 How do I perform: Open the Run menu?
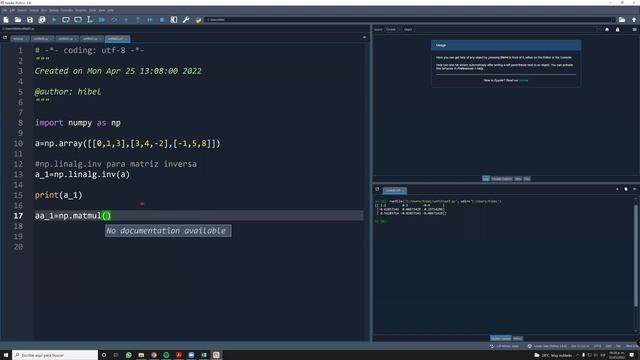tap(44, 10)
